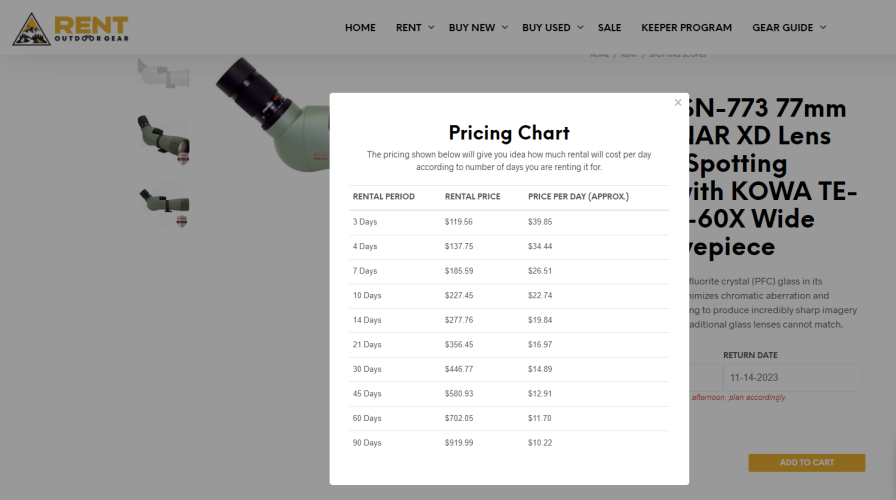
Task: Click the ADD TO CART button
Action: pyautogui.click(x=806, y=462)
